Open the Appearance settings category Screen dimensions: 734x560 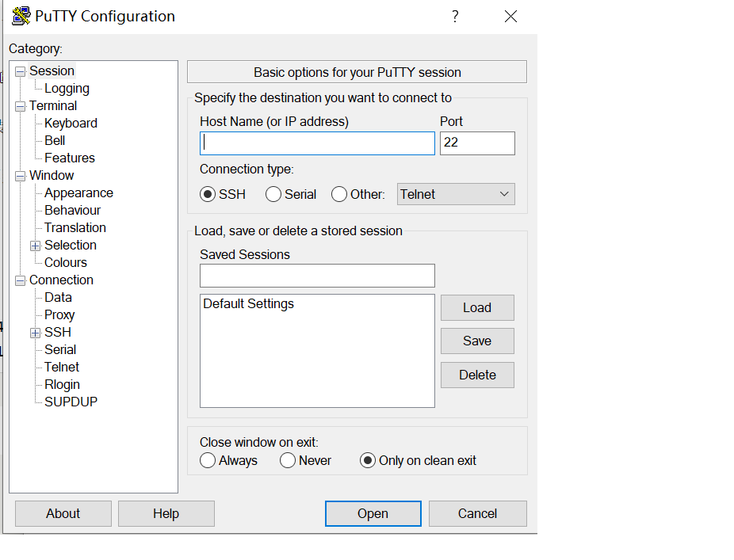[x=78, y=192]
